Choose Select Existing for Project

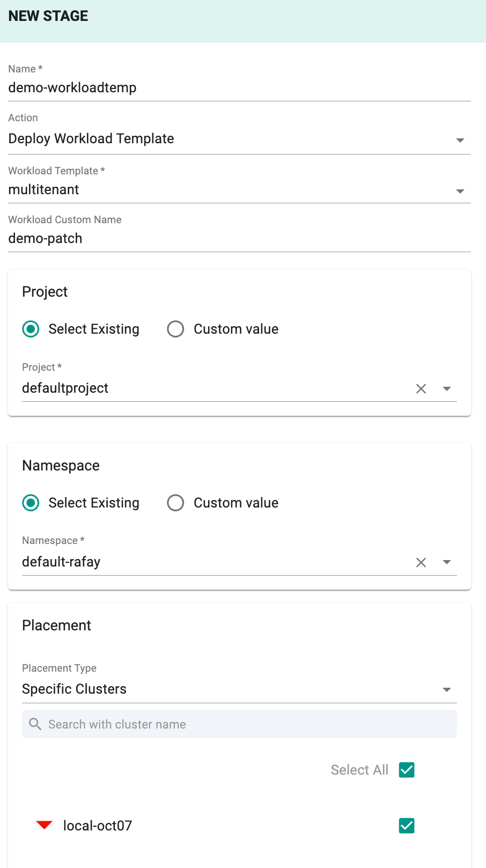(x=31, y=329)
